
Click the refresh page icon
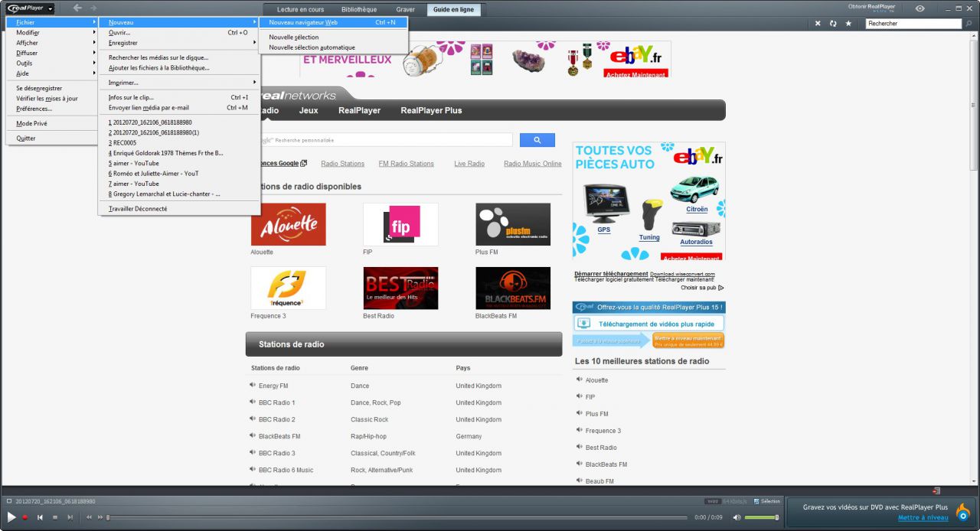click(833, 24)
